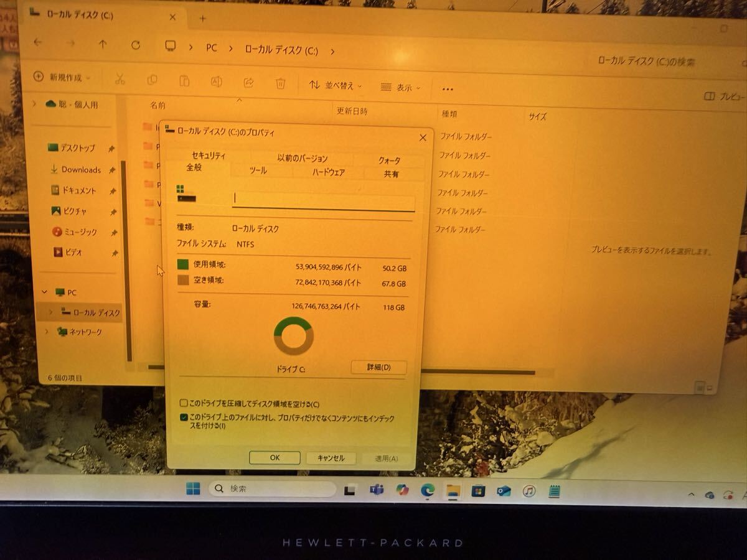Switch to the ハードウェア tab
This screenshot has height=560, width=747.
click(329, 172)
